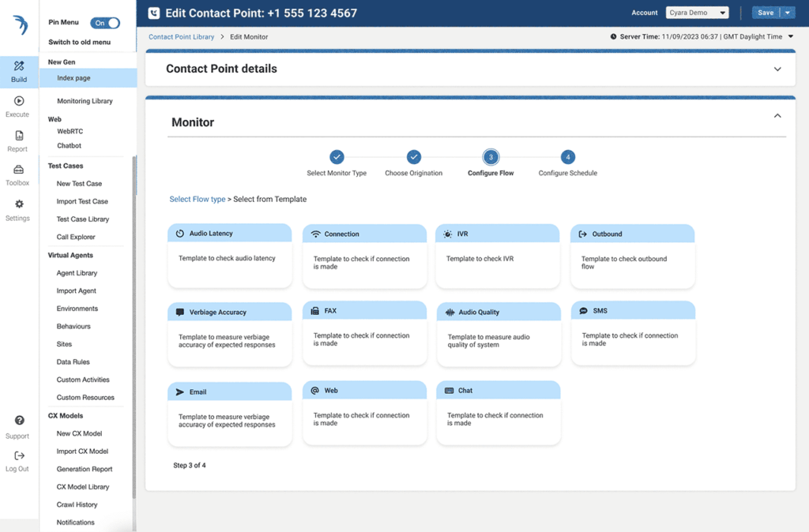
Task: Click the server time clock icon
Action: (613, 36)
